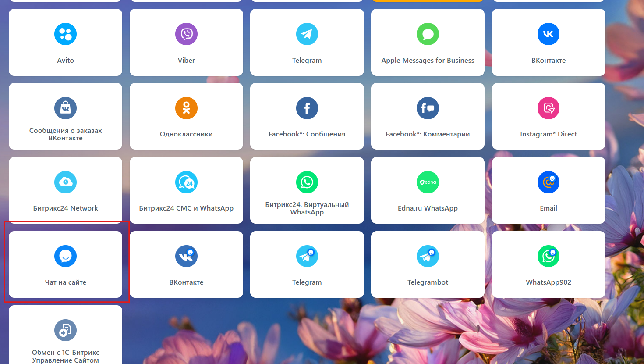Select the Apple Messages for Business icon
Screen dimensions: 644x364
(428, 34)
